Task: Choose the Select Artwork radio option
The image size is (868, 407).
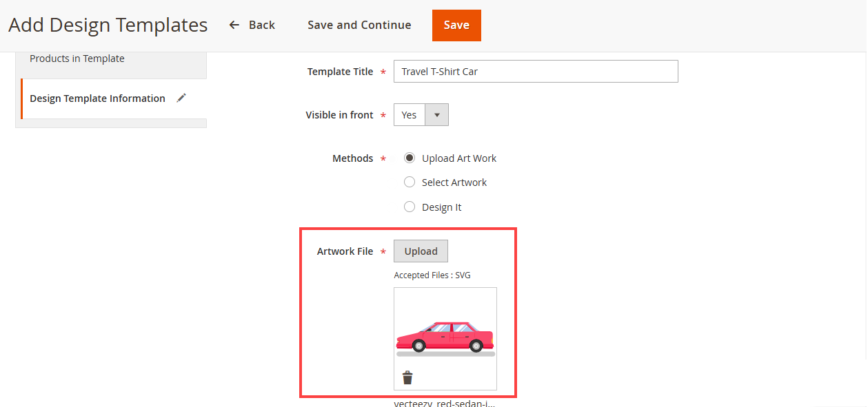Action: (410, 182)
